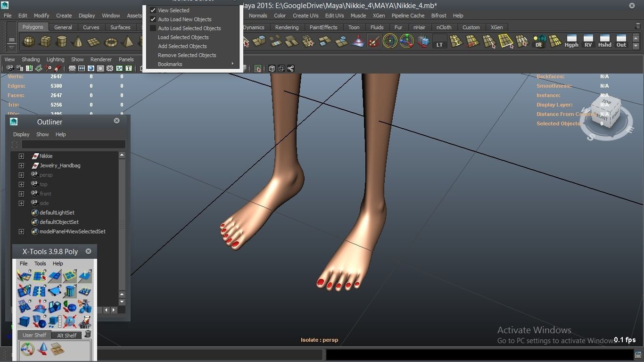Switch to the Polygons shelf tab
Screen dimensions: 644x362
click(x=33, y=27)
